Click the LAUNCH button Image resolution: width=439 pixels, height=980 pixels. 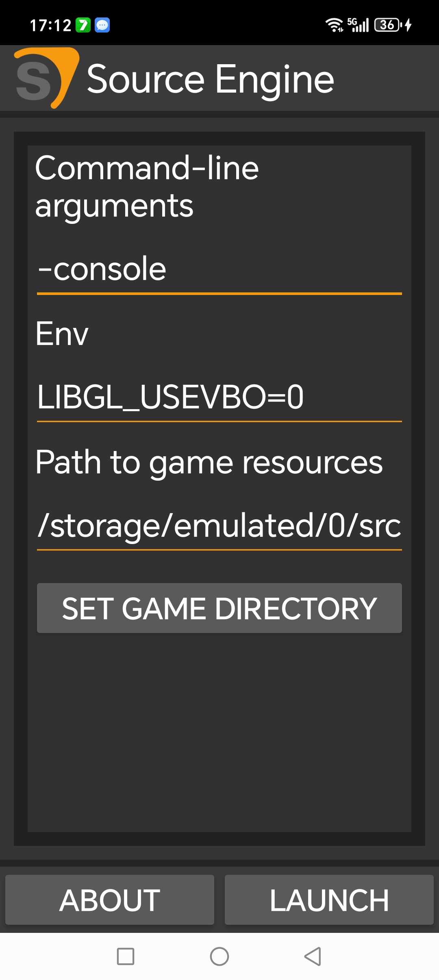pyautogui.click(x=329, y=900)
